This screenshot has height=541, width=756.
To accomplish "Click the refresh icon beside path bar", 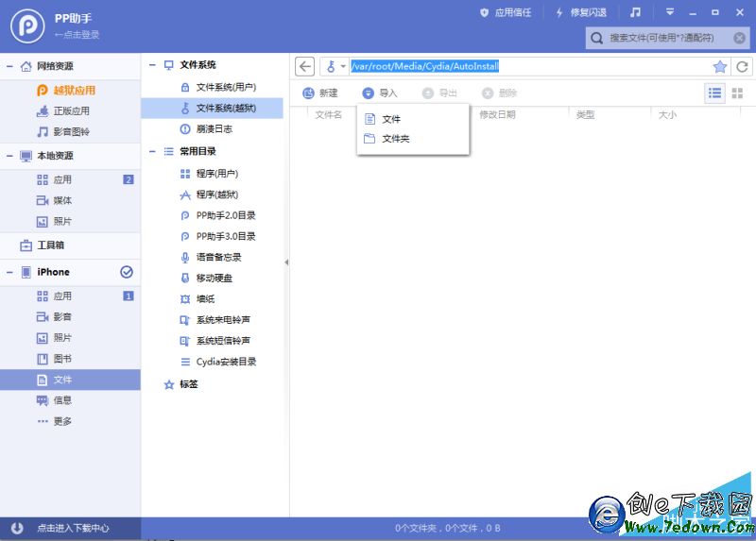I will (743, 66).
